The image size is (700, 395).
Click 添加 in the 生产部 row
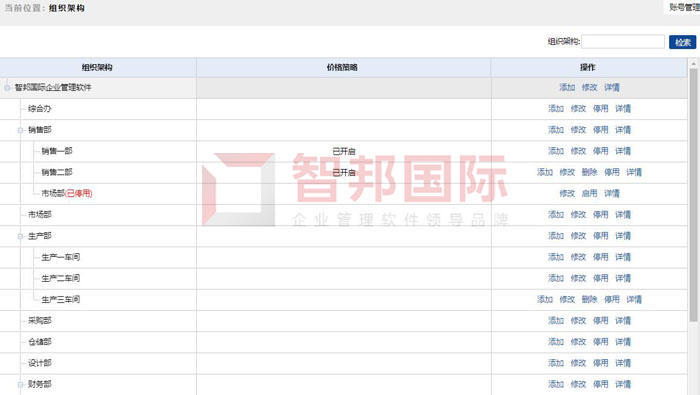click(x=556, y=236)
